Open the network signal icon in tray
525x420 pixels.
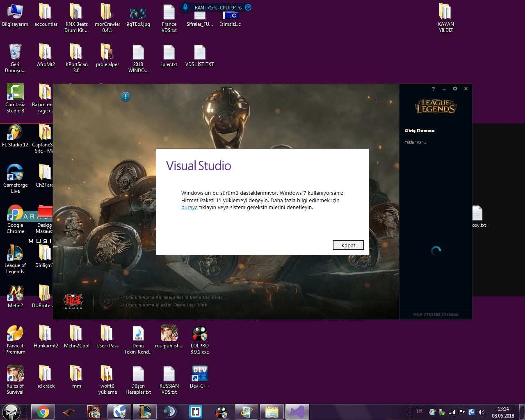(452, 412)
